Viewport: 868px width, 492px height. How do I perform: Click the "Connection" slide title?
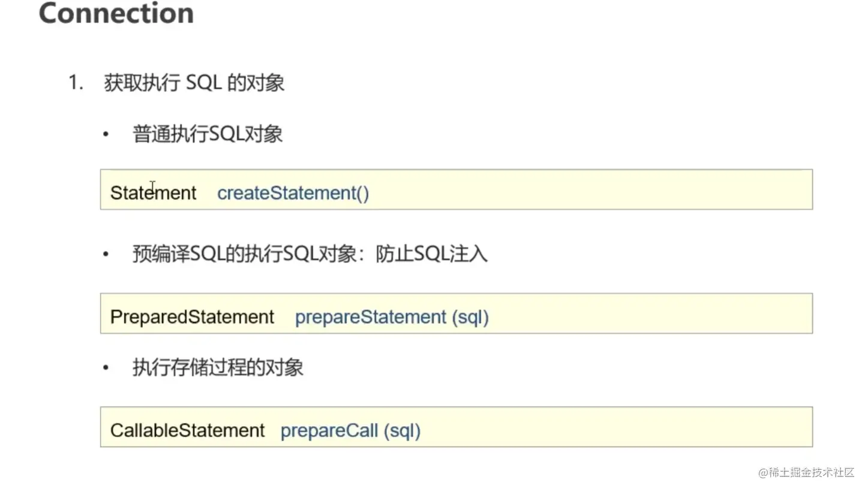(116, 14)
